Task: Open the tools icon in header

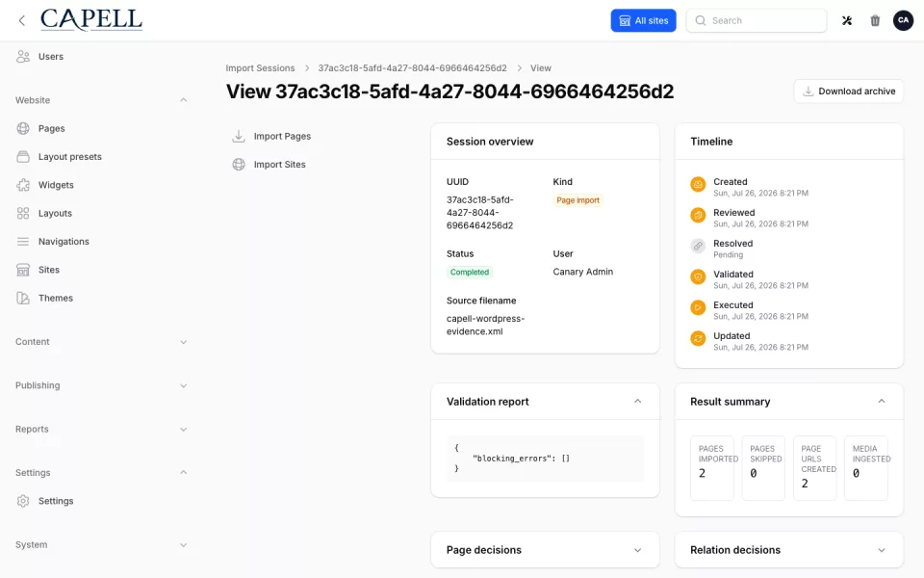Action: click(x=847, y=20)
